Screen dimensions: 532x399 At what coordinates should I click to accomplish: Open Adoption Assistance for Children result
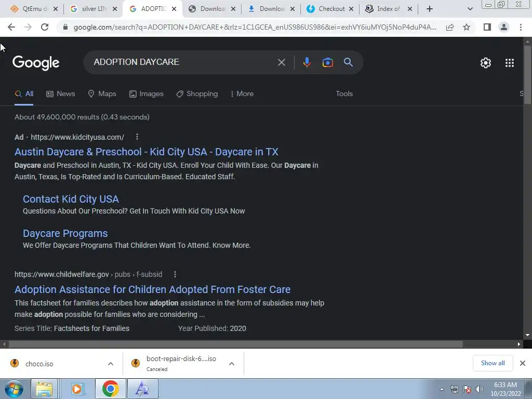tap(152, 289)
